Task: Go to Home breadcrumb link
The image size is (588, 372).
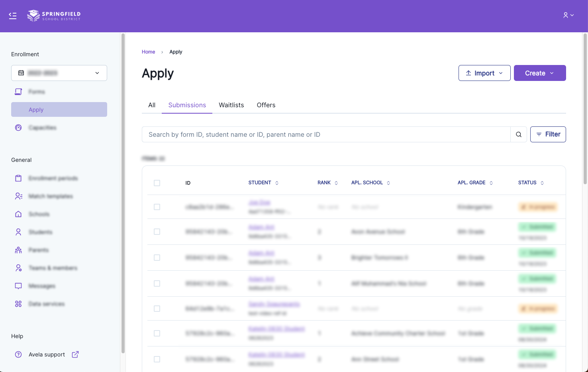Action: [x=148, y=52]
